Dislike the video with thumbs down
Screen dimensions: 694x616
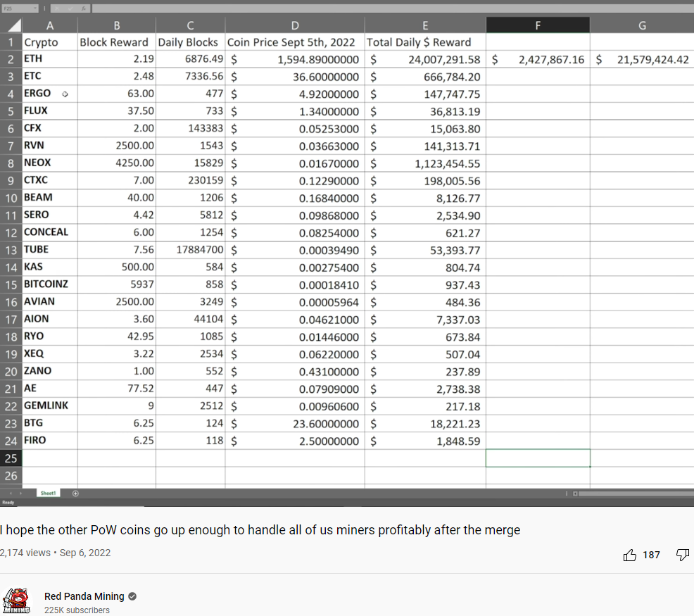pyautogui.click(x=683, y=555)
